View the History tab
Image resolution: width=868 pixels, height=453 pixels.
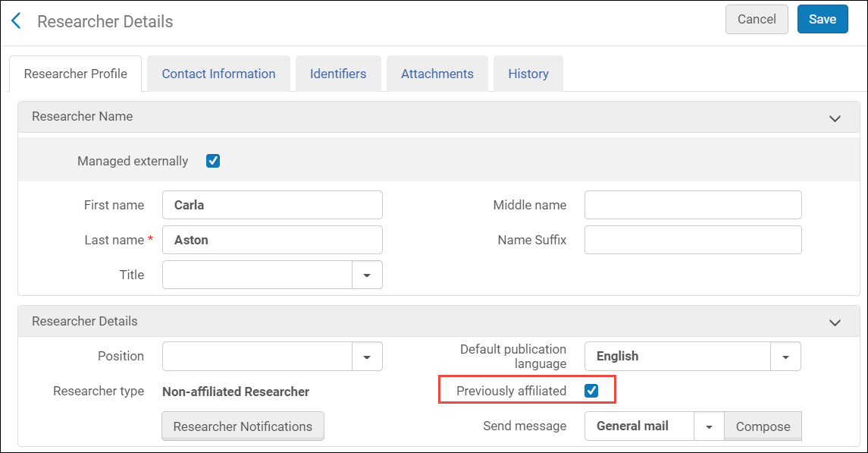coord(528,74)
